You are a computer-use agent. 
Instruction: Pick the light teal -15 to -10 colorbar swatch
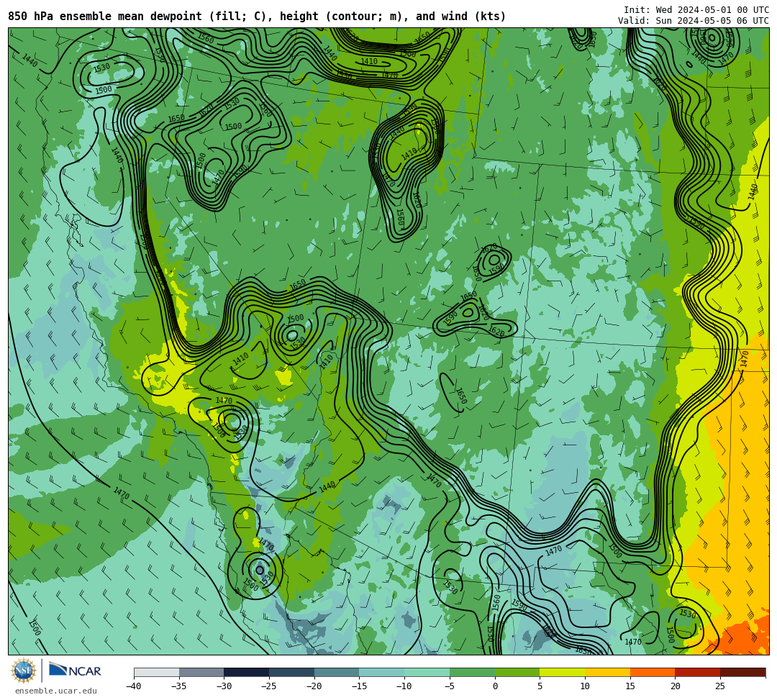coord(382,672)
